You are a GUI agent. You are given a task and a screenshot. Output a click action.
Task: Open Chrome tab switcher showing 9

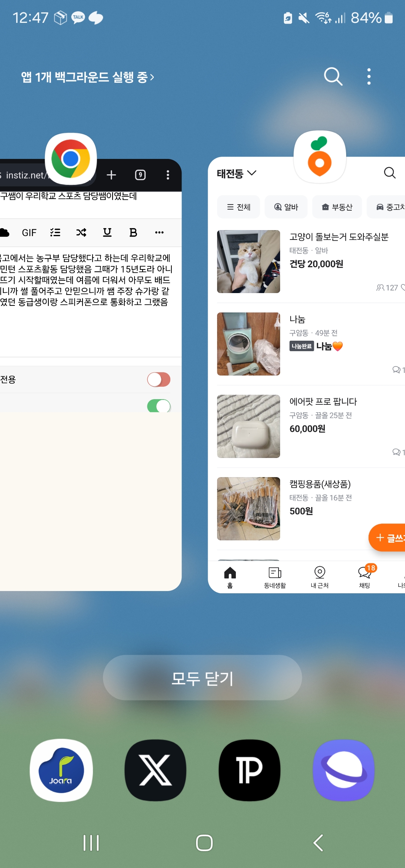140,175
